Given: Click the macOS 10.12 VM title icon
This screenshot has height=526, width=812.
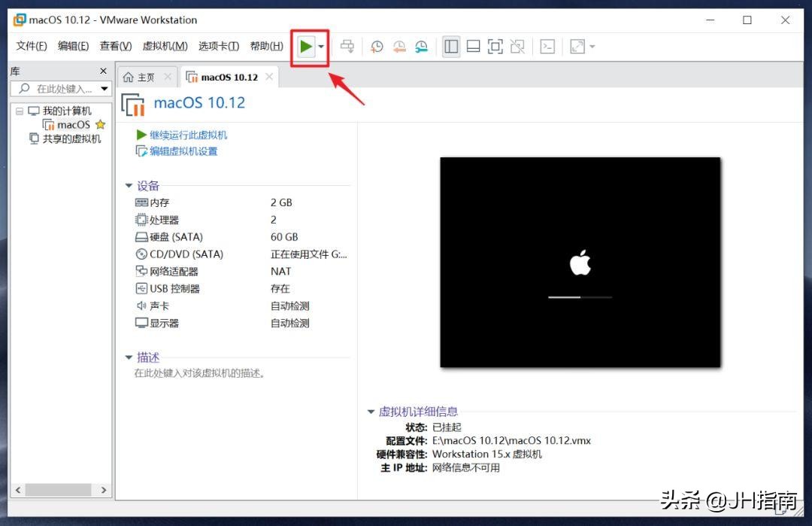Looking at the screenshot, I should pos(133,105).
